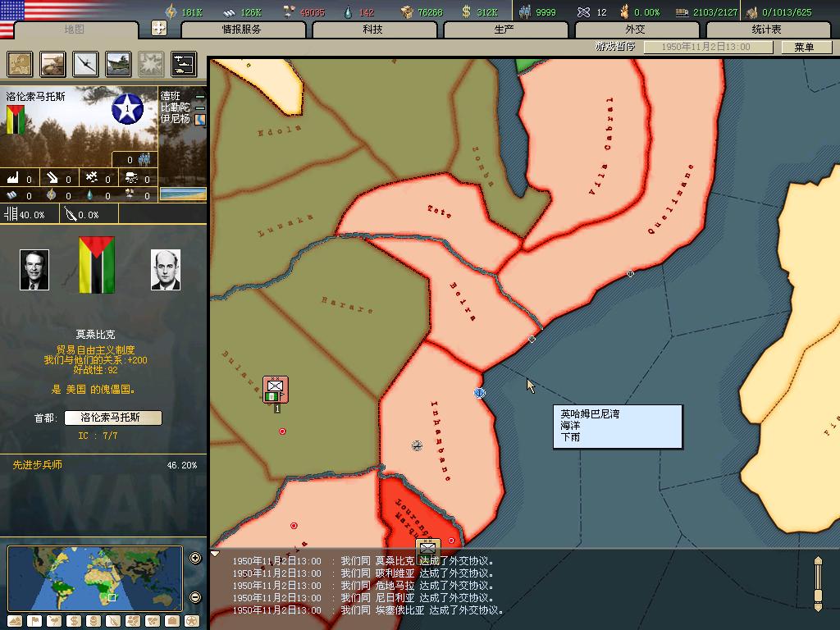Click the energy resource icon in top bar
Screen dimensions: 840x630
pyautogui.click(x=171, y=11)
